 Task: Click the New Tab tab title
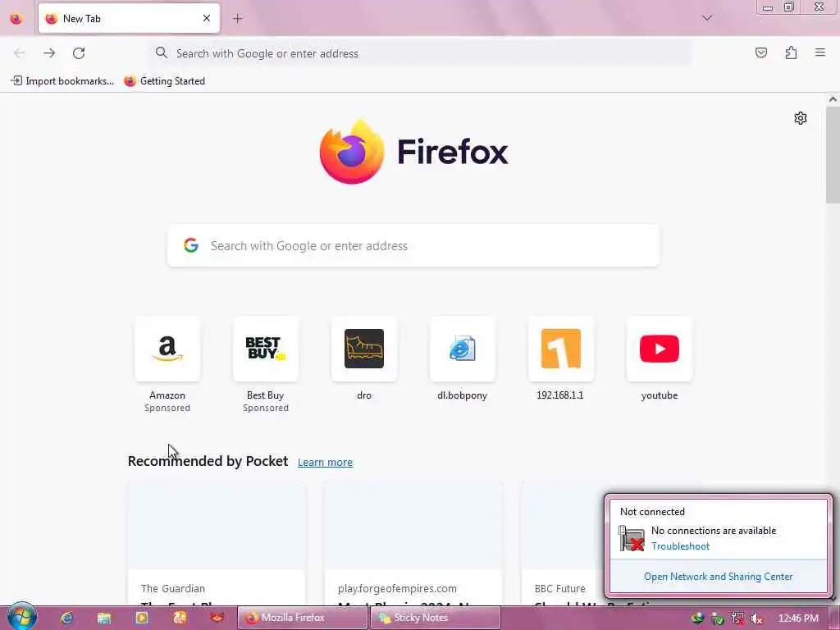81,19
